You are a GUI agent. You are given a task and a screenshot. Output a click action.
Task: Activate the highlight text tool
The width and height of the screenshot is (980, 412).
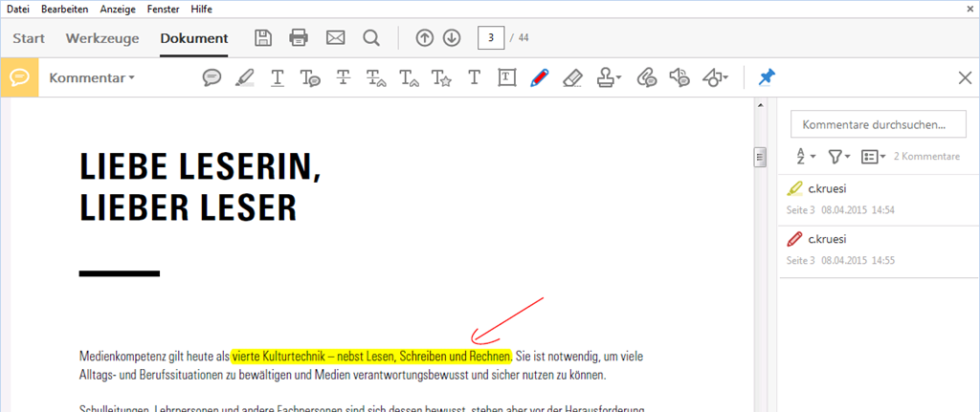pos(244,77)
